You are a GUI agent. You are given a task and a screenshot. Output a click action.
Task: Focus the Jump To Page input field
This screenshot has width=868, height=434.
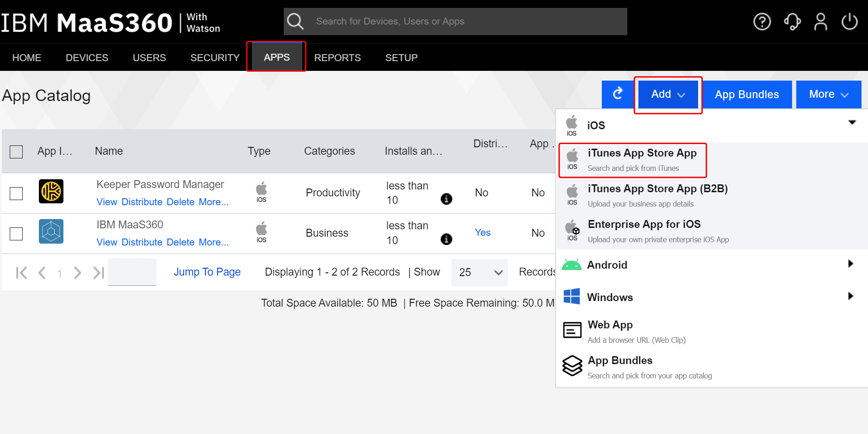pyautogui.click(x=132, y=272)
